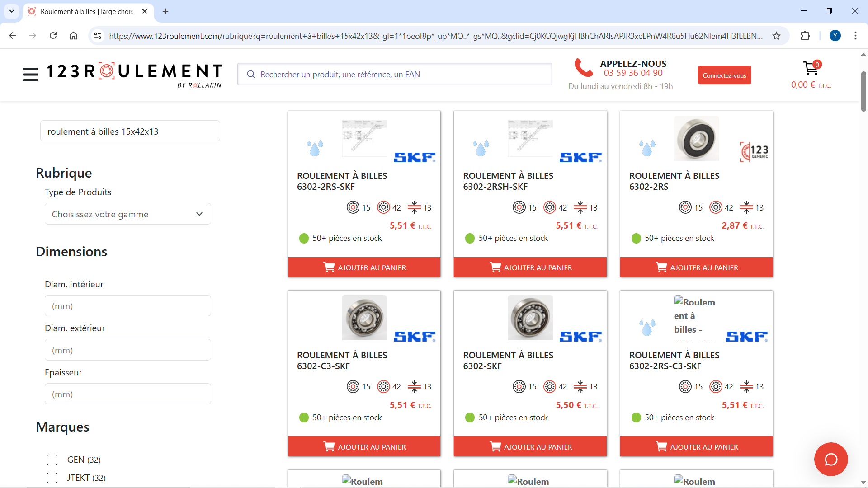
Task: Click the page vertical scrollbar
Action: (863, 90)
